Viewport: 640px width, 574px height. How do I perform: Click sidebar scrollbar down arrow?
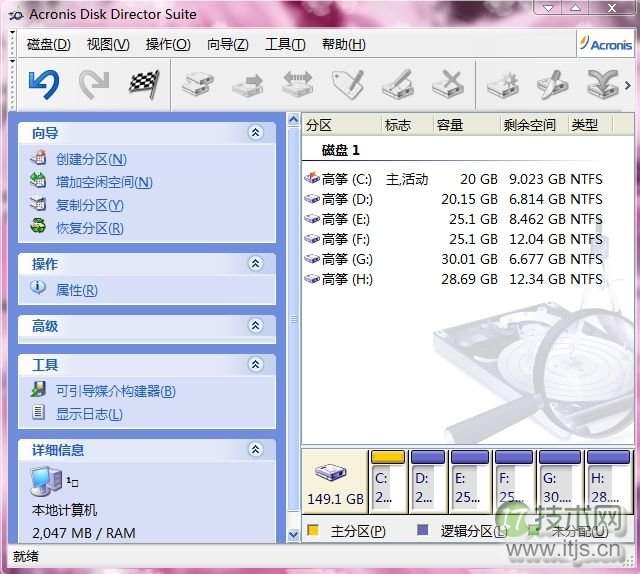tap(293, 534)
